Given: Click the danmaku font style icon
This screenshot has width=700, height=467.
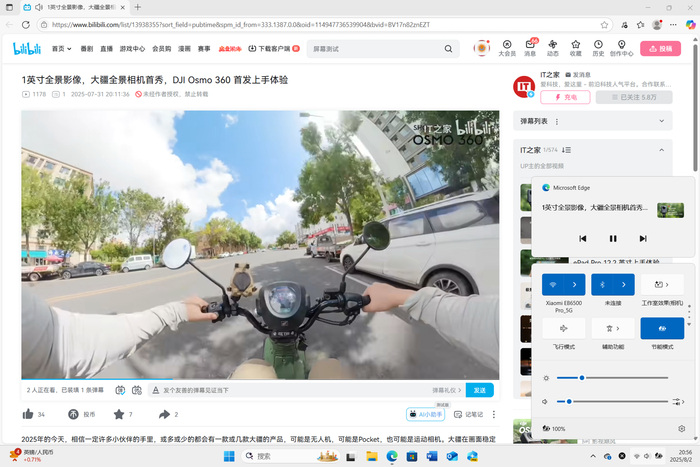Looking at the screenshot, I should (x=156, y=390).
